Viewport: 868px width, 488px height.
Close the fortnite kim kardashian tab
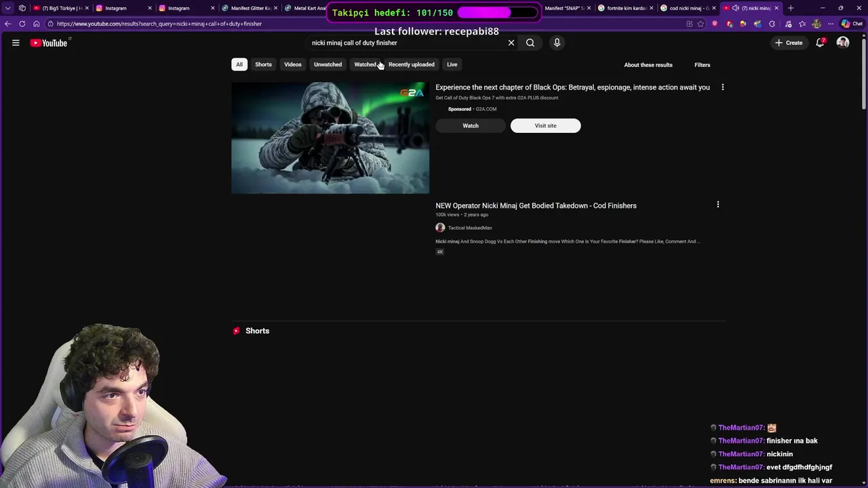652,8
